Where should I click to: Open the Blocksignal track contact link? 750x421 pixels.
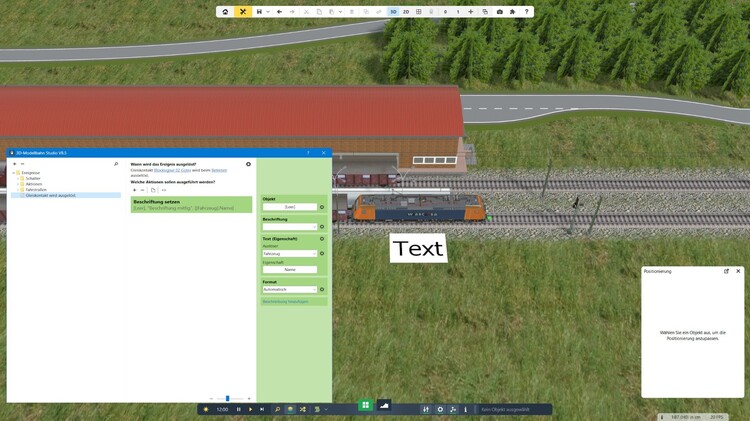coord(172,170)
